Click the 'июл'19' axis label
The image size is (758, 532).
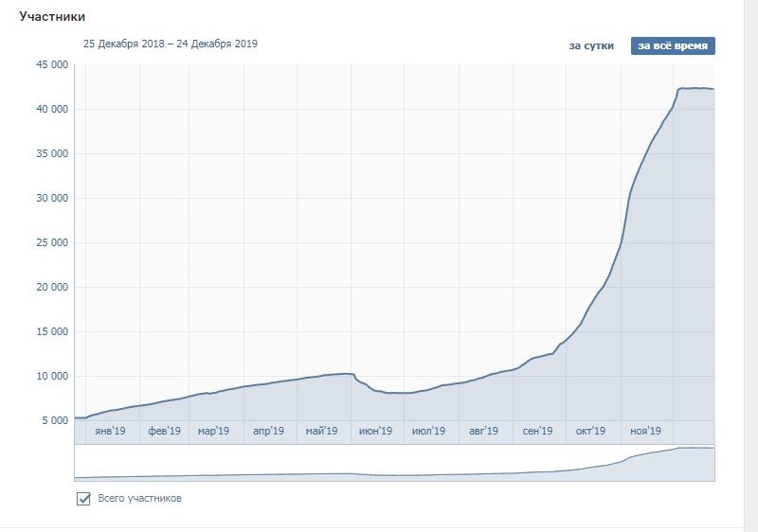[428, 431]
